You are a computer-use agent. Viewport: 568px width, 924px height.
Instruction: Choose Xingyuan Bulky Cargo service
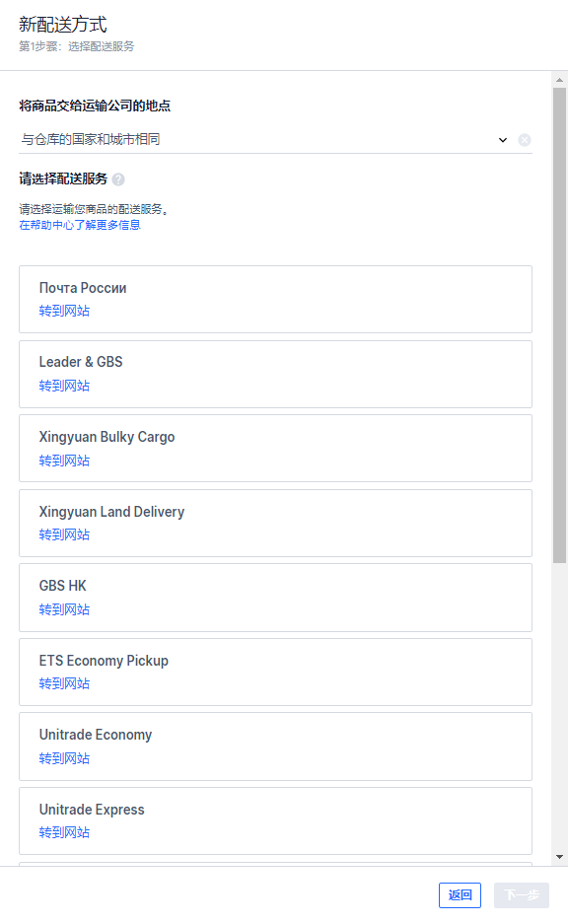pyautogui.click(x=275, y=449)
